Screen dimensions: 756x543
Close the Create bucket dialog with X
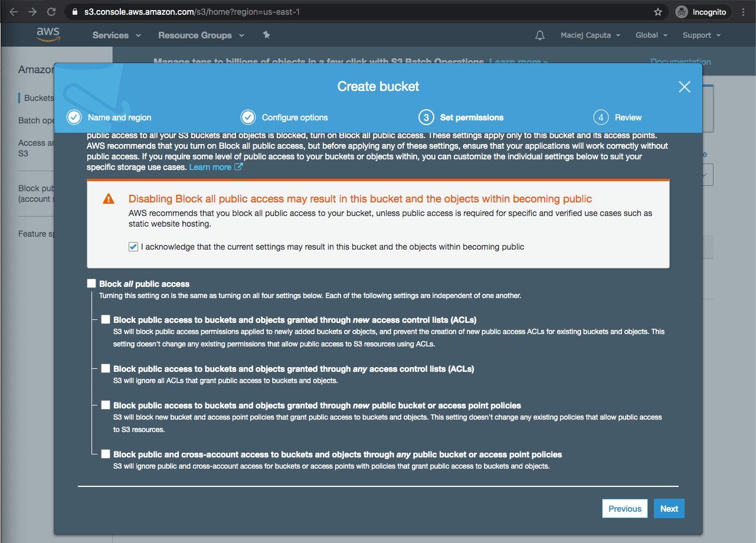click(684, 87)
